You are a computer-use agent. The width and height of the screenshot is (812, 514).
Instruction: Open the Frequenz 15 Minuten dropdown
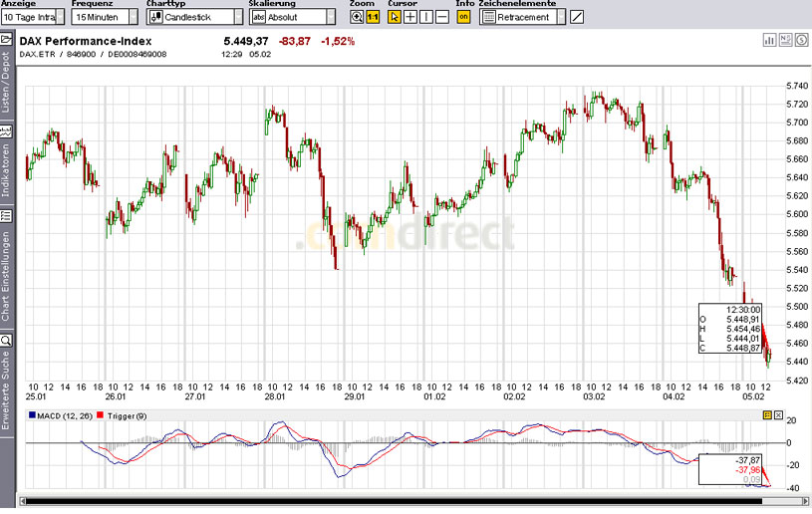coord(105,17)
